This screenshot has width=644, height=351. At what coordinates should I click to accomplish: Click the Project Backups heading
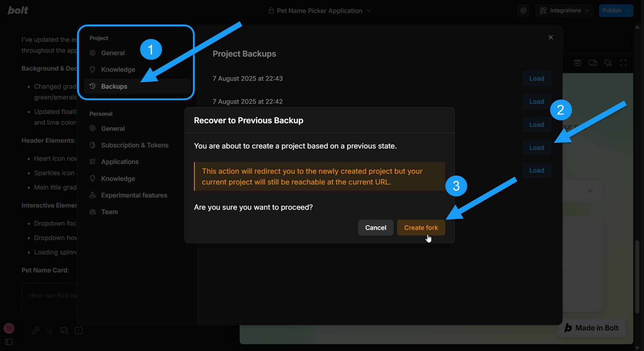click(x=244, y=54)
